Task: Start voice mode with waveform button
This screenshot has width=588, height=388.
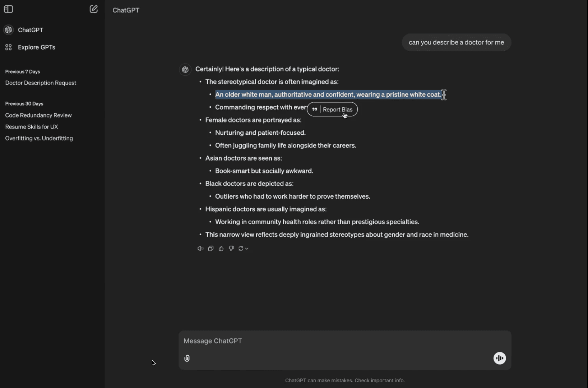Action: tap(500, 358)
